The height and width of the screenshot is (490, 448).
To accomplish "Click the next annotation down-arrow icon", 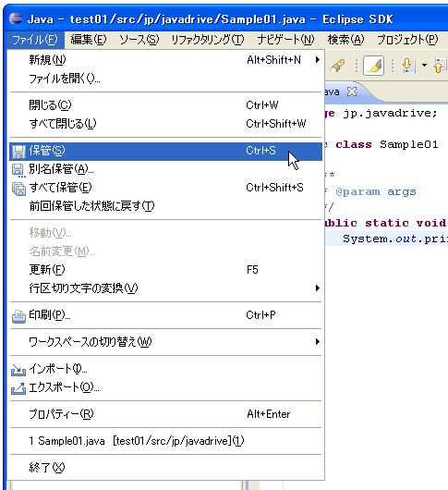I will [408, 66].
